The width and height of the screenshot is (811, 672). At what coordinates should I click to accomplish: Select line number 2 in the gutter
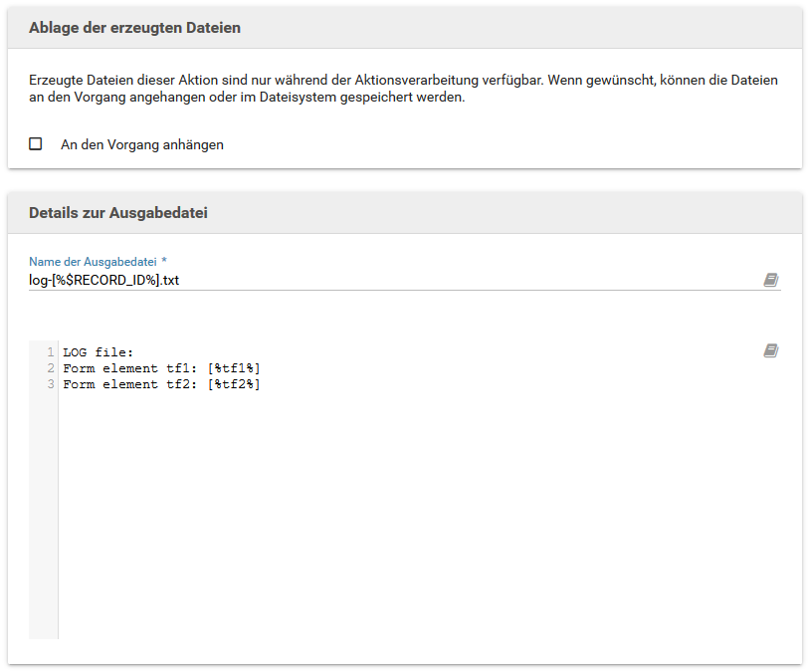point(50,368)
